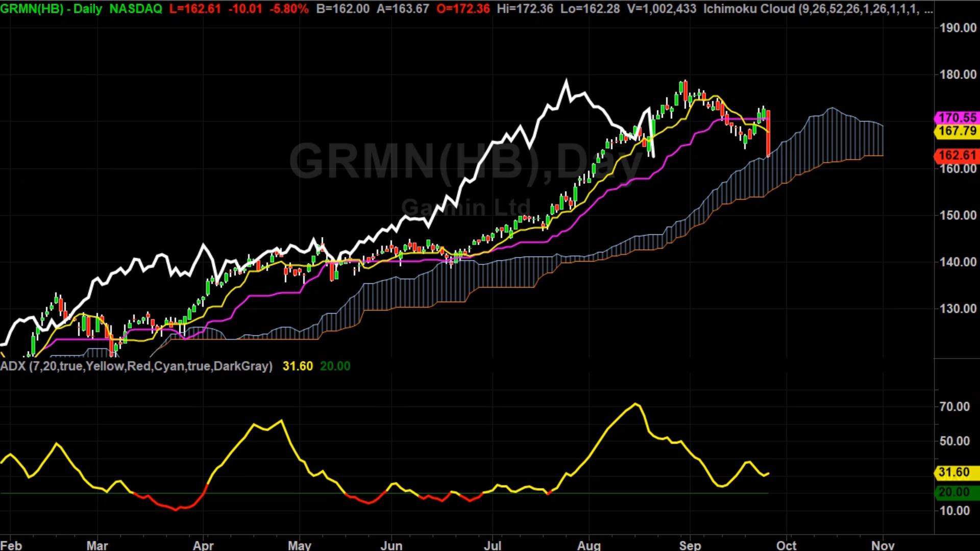The height and width of the screenshot is (551, 980).
Task: Click the yellow 167.79 price tag
Action: [x=957, y=131]
